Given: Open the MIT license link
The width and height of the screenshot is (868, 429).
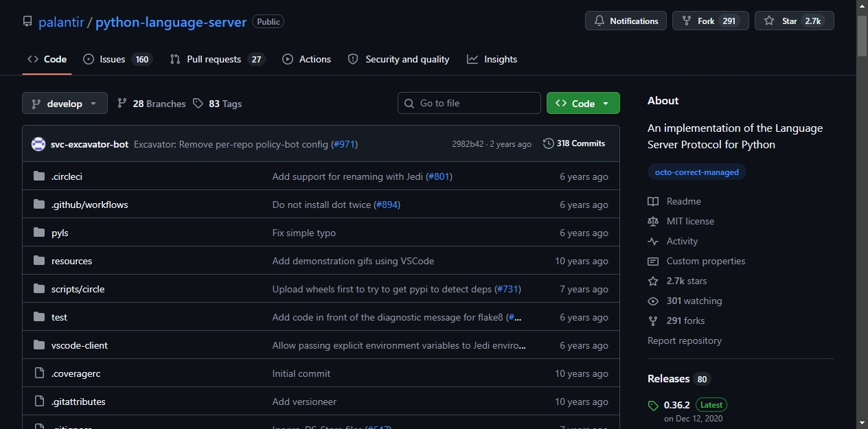Looking at the screenshot, I should click(x=681, y=221).
